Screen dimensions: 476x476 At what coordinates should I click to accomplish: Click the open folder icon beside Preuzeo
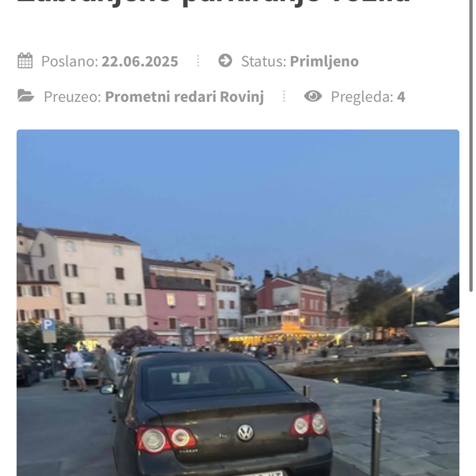(26, 96)
